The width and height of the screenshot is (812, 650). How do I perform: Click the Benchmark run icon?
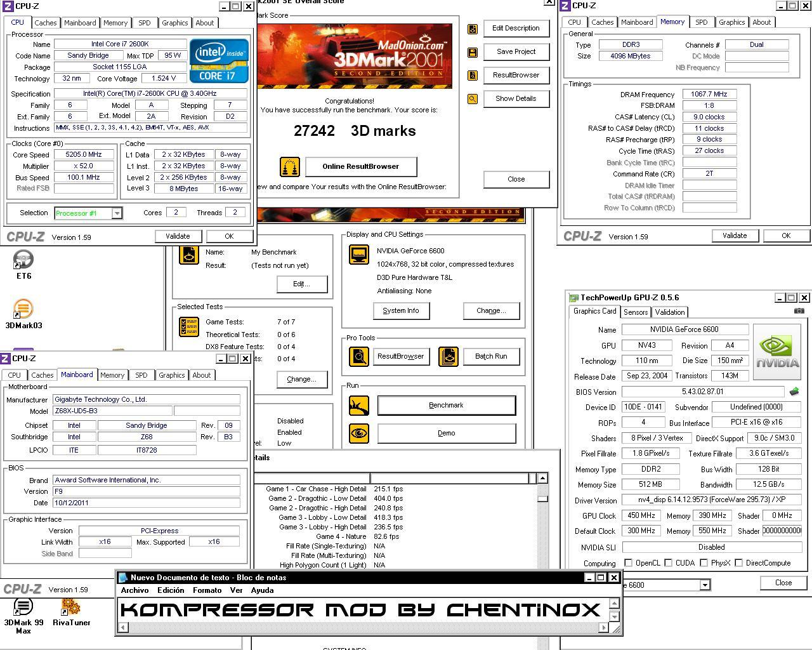click(x=359, y=406)
